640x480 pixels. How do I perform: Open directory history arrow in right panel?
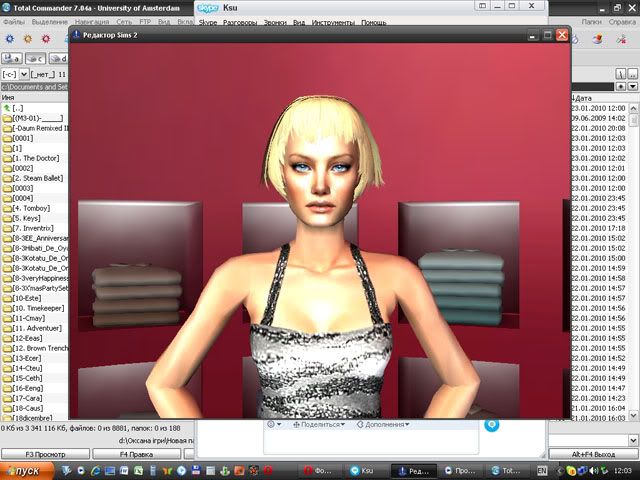tap(633, 87)
